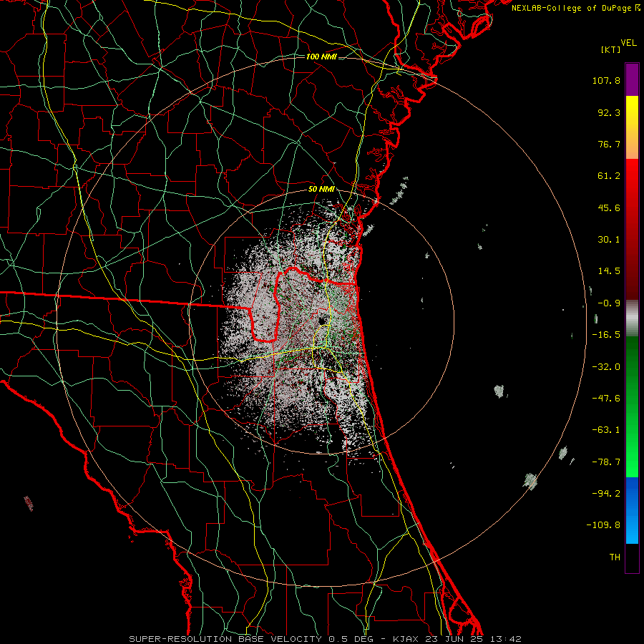Click the -78.7 legend value
Image resolution: width=644 pixels, height=644 pixels.
coord(606,462)
